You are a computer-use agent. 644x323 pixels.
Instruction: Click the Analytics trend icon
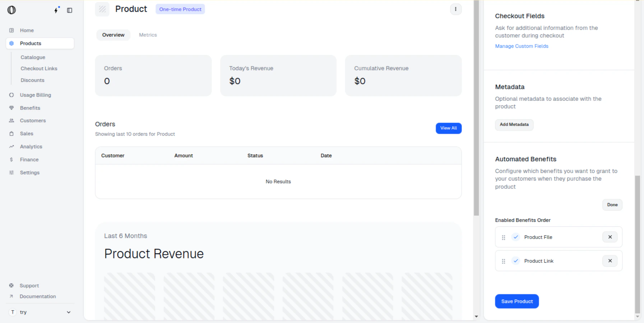(x=11, y=146)
